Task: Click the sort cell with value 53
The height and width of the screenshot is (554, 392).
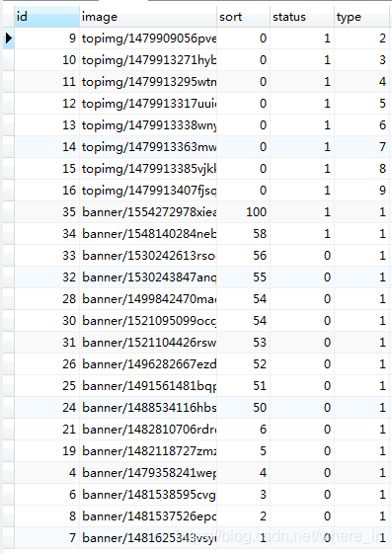Action: click(243, 343)
